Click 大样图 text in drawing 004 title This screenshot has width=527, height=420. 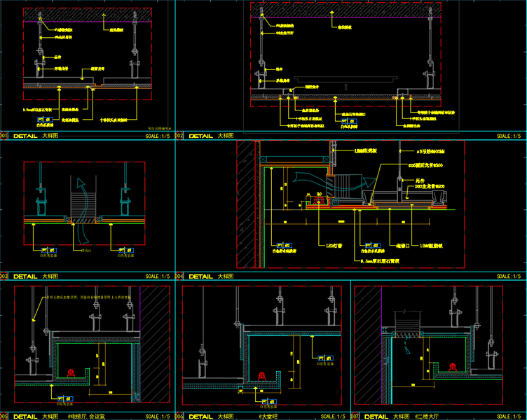coord(226,276)
